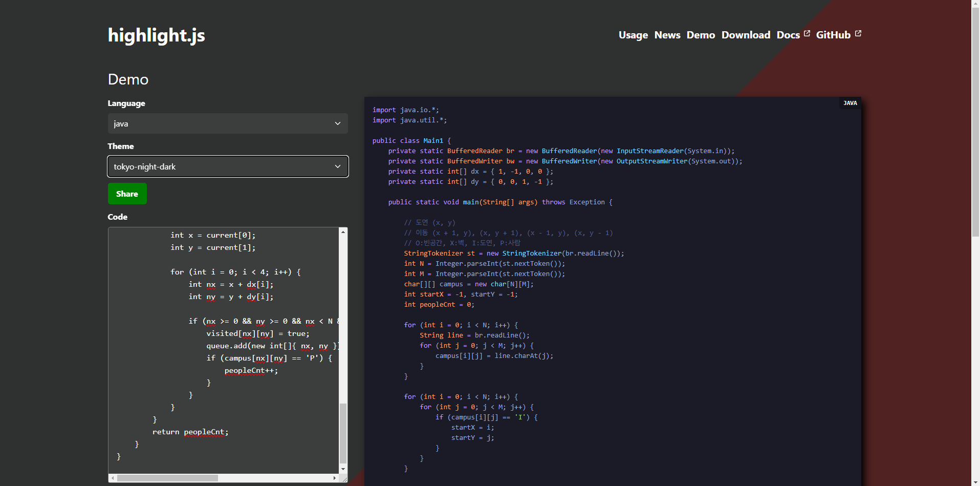Click the code editor's scroll-left arrow

[x=113, y=478]
